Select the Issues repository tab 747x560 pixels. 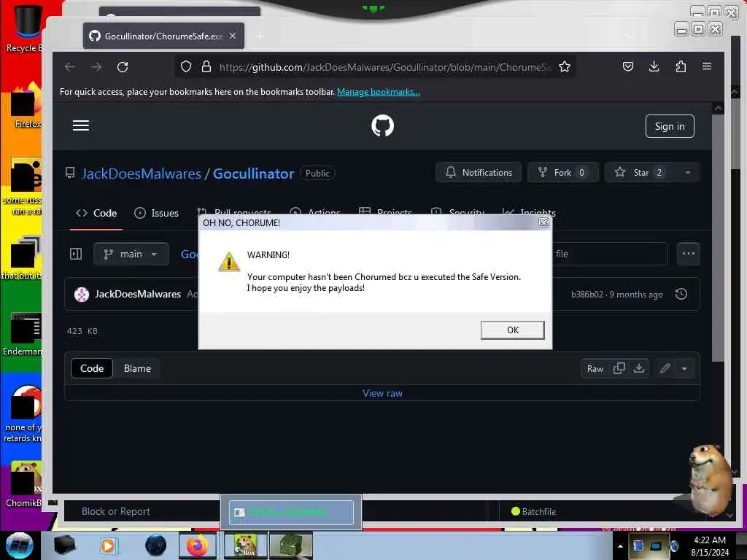coord(157,214)
